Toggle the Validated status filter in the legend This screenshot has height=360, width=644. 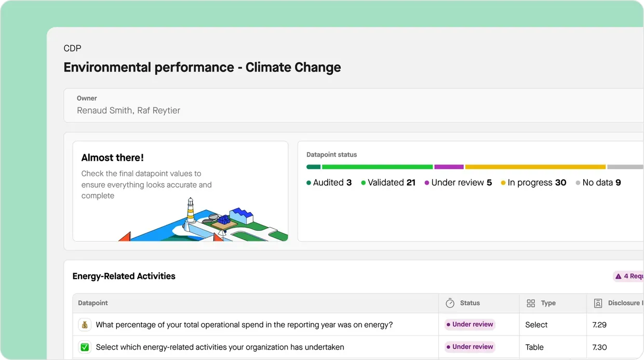pos(388,183)
